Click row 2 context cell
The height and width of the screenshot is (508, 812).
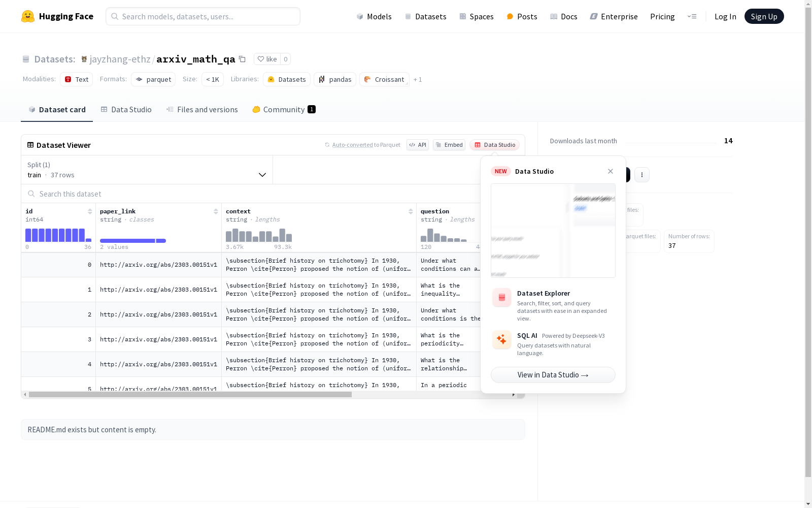[319, 314]
